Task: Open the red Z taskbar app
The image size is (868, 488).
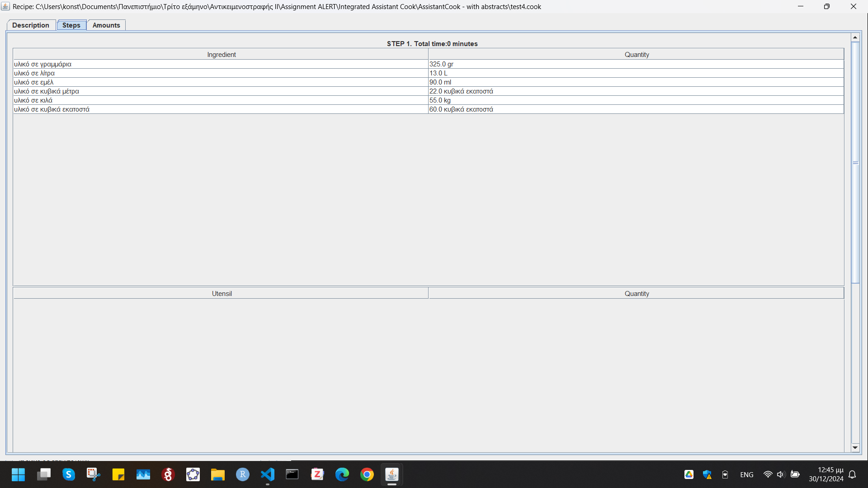Action: click(317, 474)
